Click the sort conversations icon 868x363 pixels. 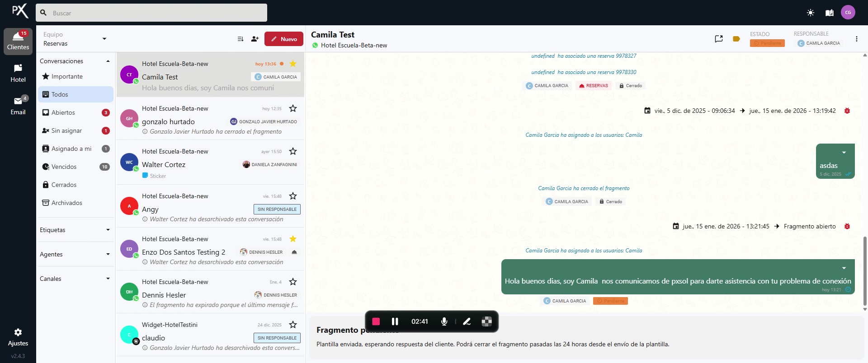coord(241,39)
